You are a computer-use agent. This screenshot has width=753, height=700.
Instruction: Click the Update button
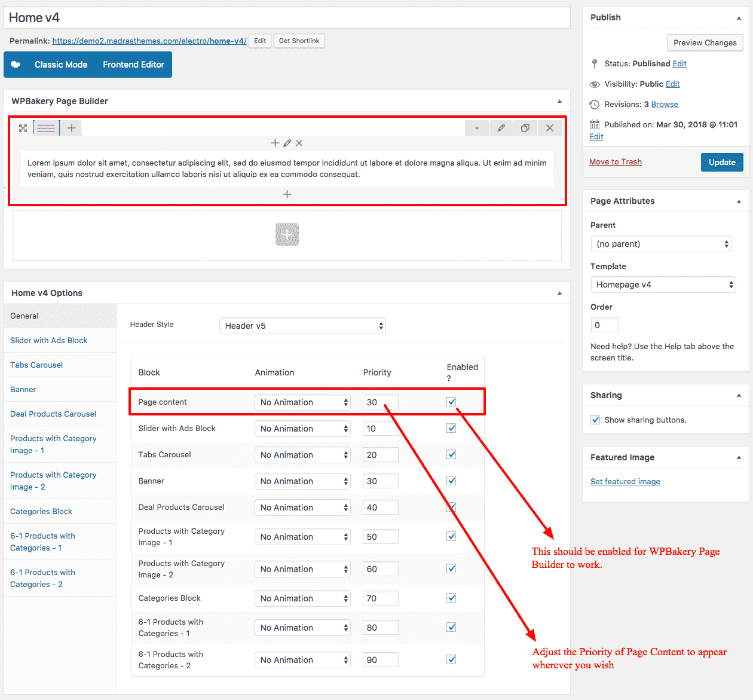tap(722, 162)
